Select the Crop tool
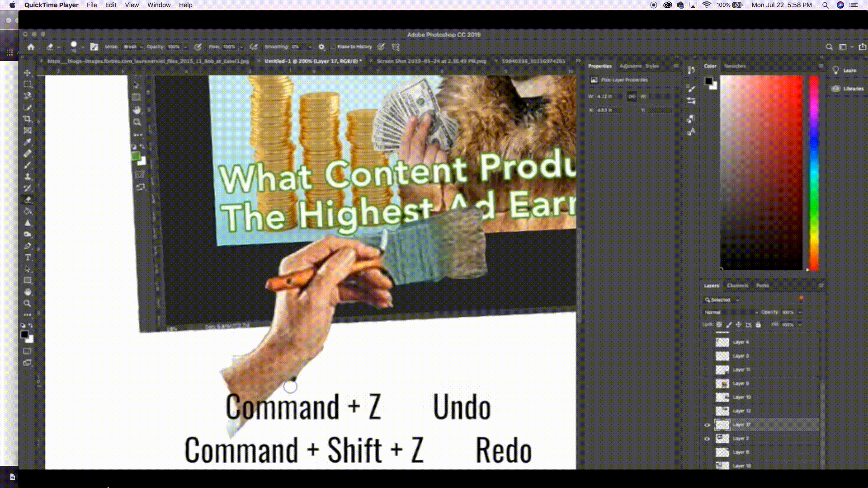868x488 pixels. pyautogui.click(x=28, y=119)
